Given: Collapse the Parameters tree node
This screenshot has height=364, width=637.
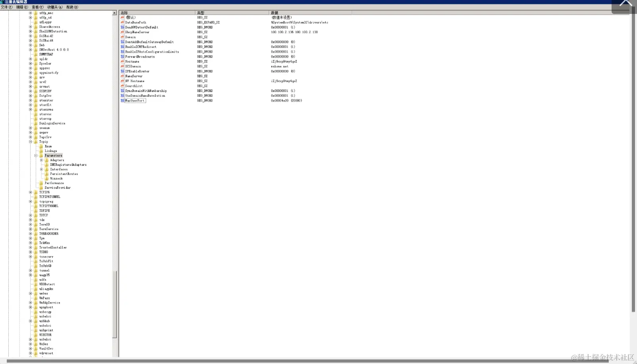Looking at the screenshot, I should point(36,156).
